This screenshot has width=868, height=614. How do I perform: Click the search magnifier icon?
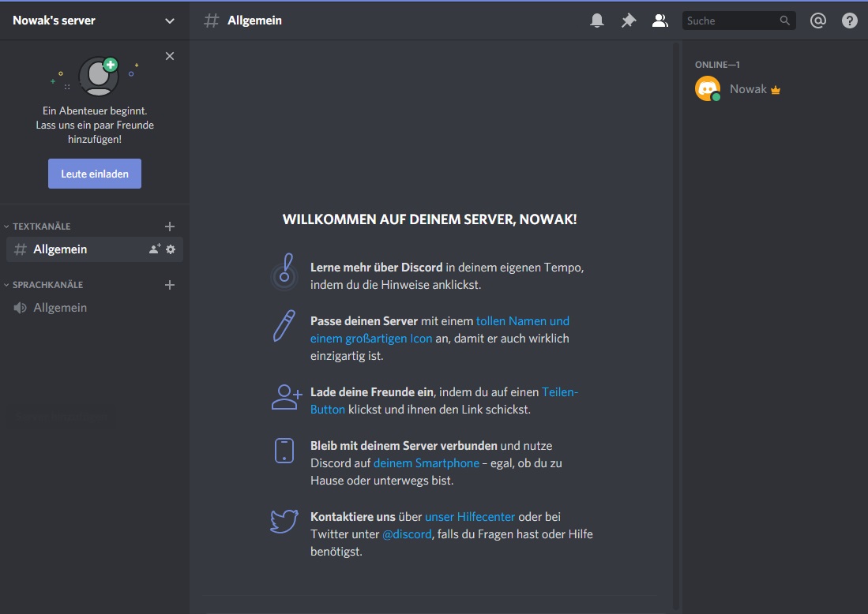[784, 21]
